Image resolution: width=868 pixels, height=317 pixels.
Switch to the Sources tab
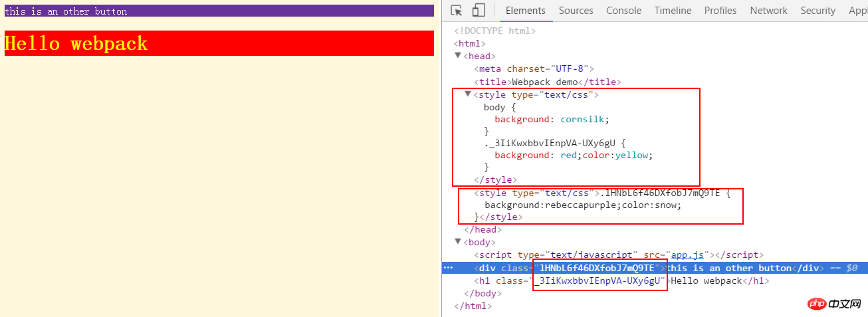576,11
